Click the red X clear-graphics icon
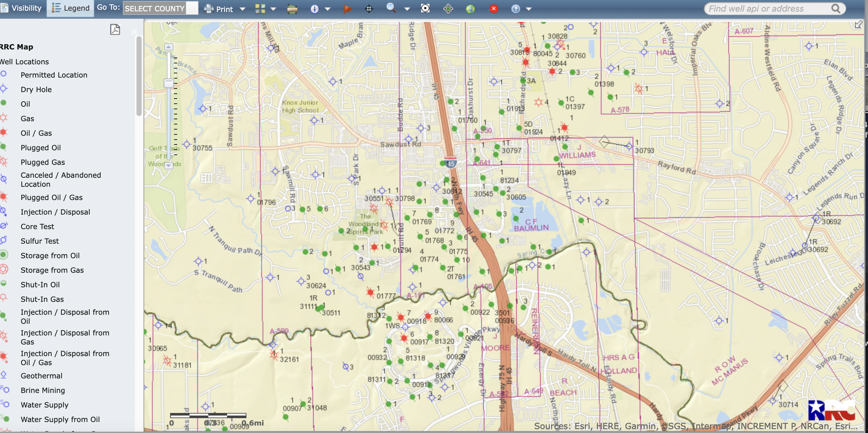Screen dimensions: 868x433 pyautogui.click(x=493, y=8)
